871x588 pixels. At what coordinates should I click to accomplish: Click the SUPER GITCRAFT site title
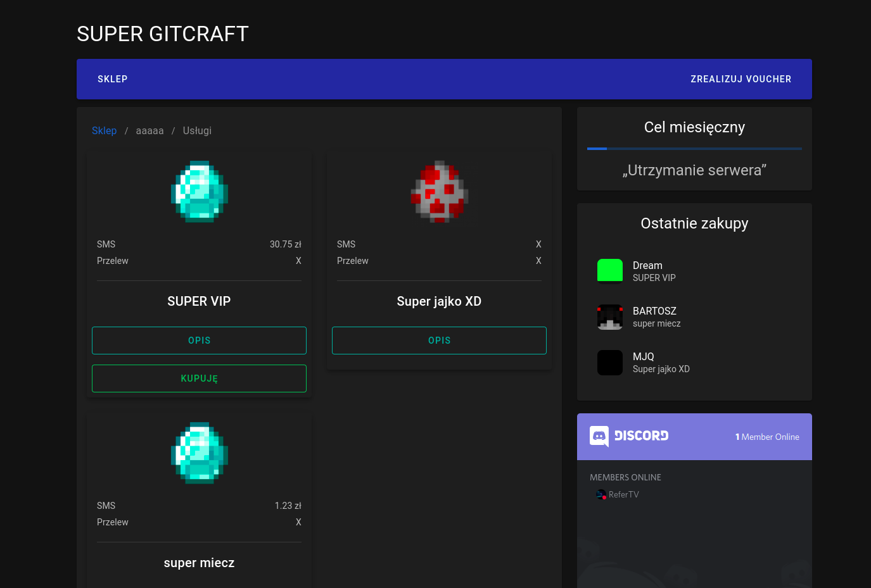(163, 34)
